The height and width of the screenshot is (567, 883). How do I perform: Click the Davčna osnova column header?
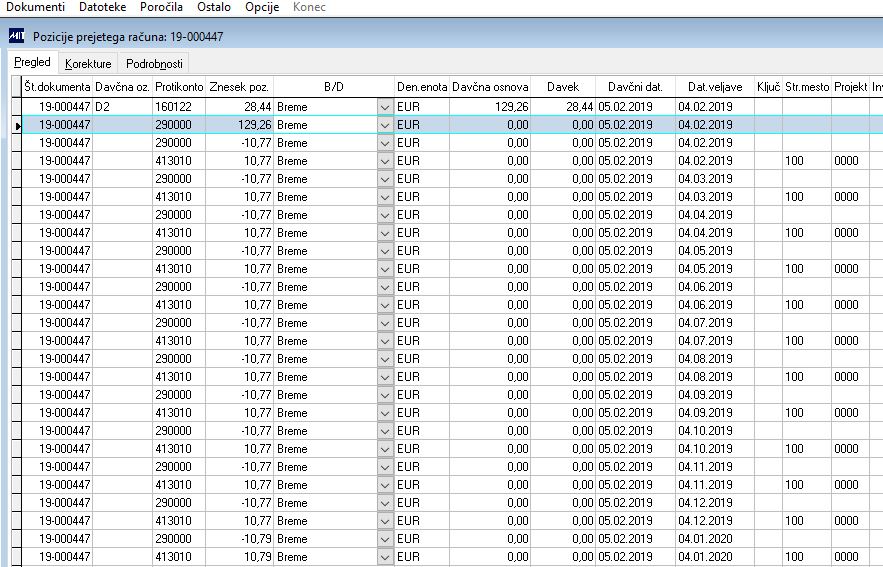[x=490, y=87]
